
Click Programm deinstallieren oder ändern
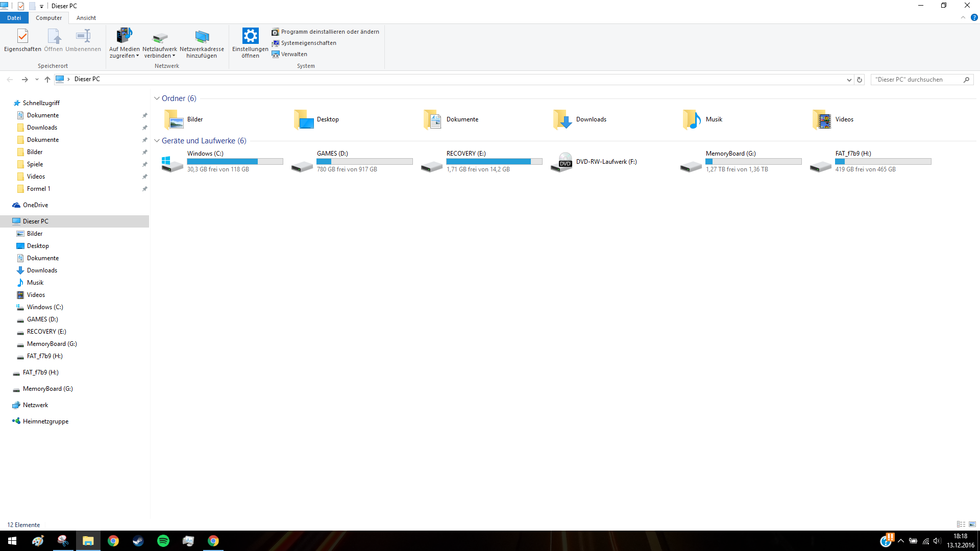(330, 32)
